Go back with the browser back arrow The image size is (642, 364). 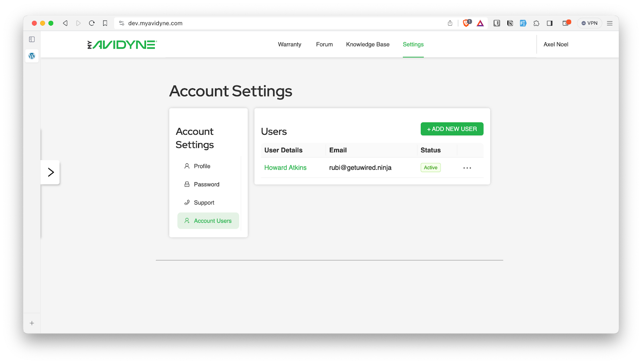click(x=65, y=23)
